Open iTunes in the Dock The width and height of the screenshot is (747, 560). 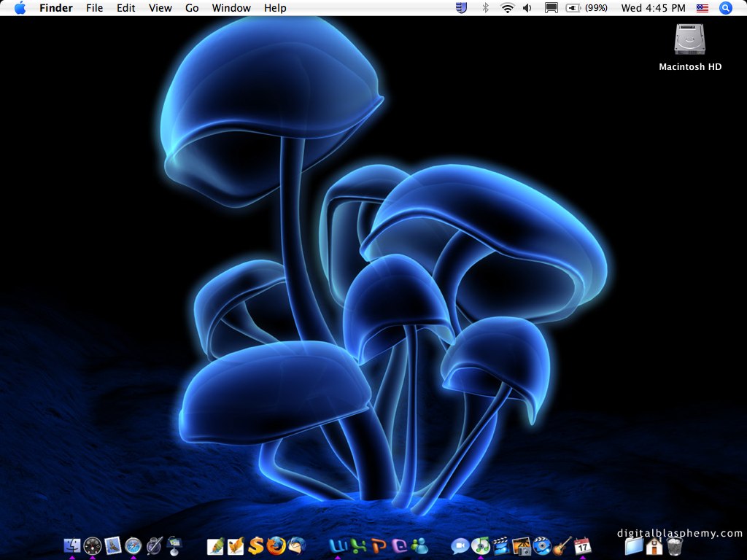480,545
